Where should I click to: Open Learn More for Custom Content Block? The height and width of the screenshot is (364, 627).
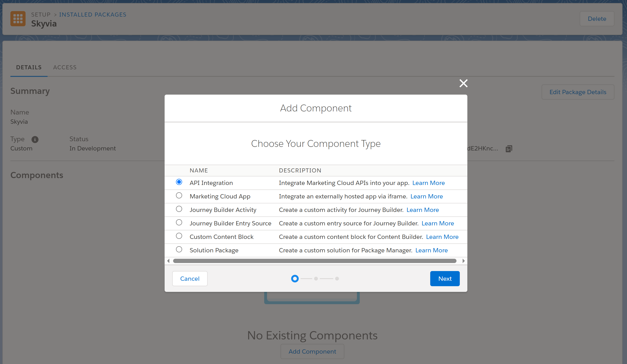[442, 237]
